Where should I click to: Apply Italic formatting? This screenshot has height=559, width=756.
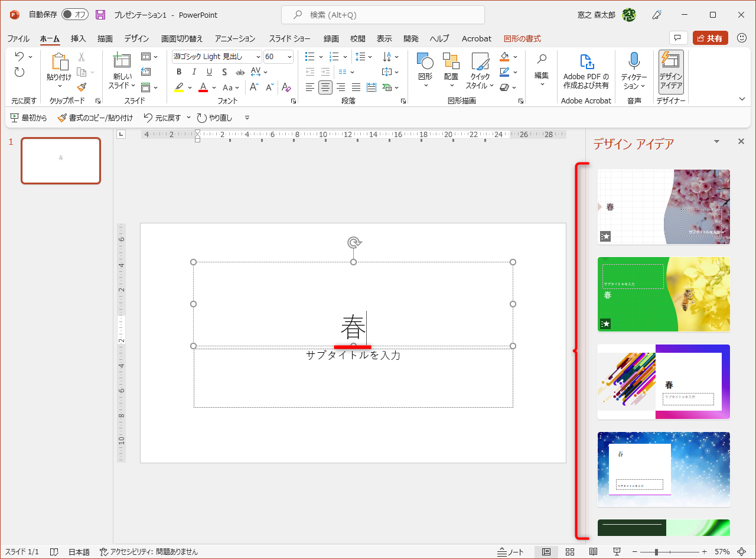(194, 72)
